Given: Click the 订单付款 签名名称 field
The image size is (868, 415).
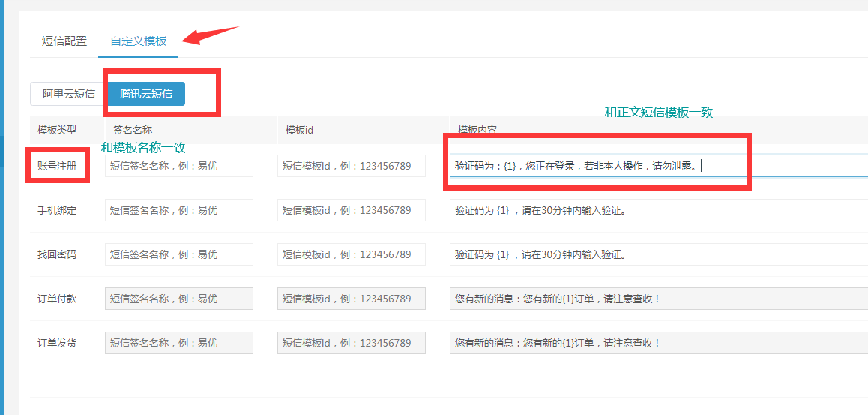Looking at the screenshot, I should [179, 299].
